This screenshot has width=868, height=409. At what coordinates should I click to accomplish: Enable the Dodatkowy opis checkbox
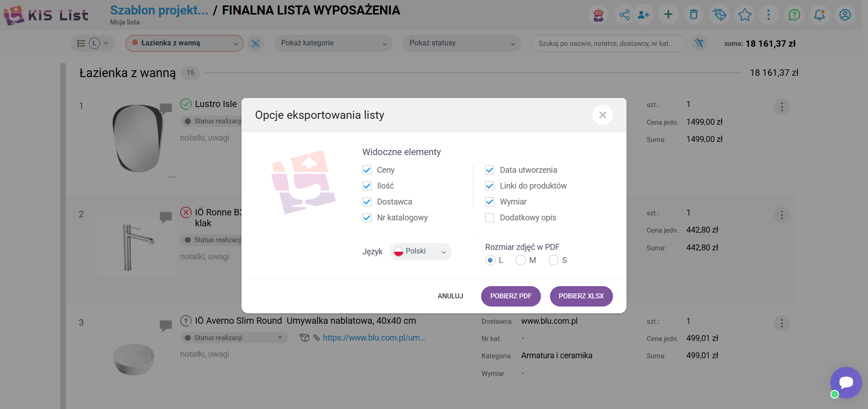pos(489,218)
